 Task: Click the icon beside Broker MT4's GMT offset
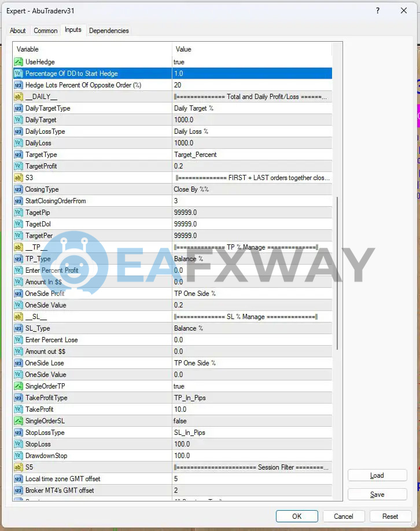(x=19, y=490)
